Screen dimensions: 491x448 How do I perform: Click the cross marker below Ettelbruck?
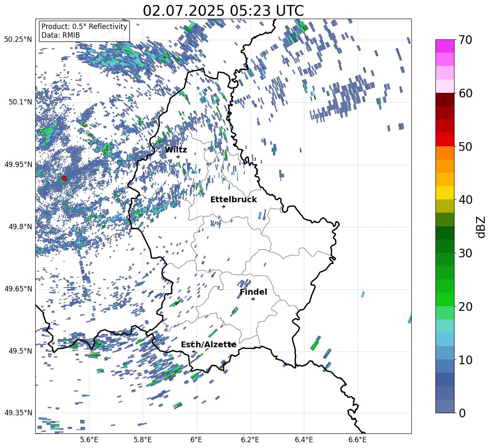click(x=224, y=206)
